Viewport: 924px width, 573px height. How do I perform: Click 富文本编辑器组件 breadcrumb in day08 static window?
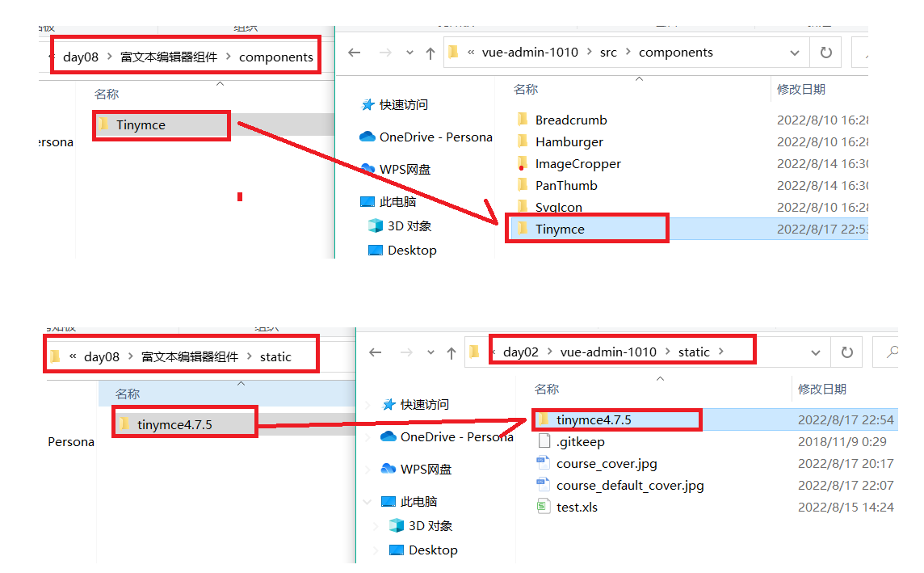pyautogui.click(x=190, y=356)
